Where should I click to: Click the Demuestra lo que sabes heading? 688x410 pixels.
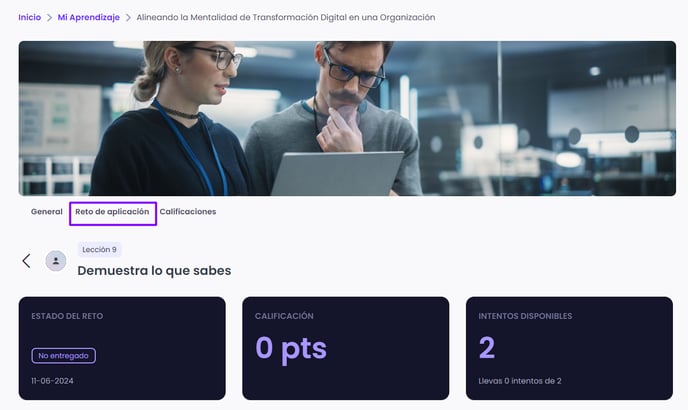[x=154, y=270]
